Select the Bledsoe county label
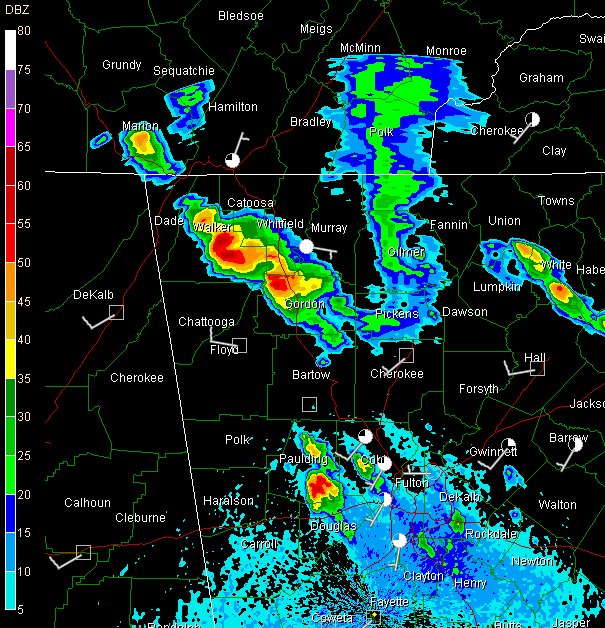The width and height of the screenshot is (605, 628). click(240, 16)
